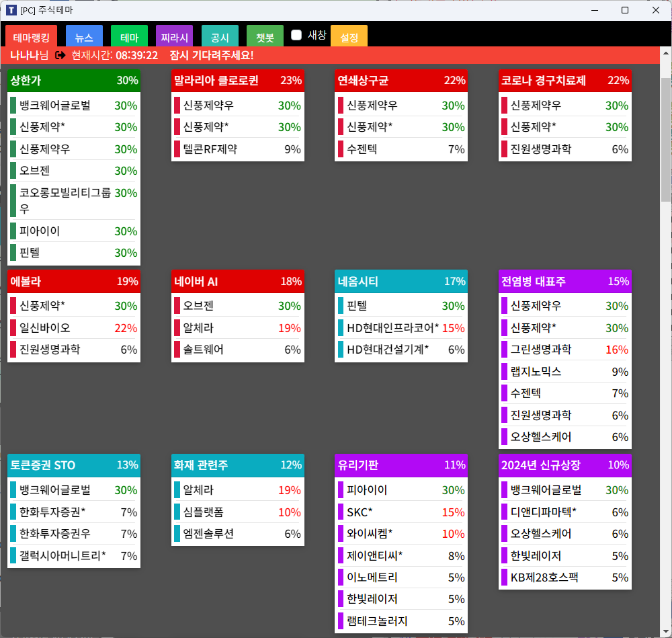Image resolution: width=672 pixels, height=638 pixels.
Task: Select 핀텔 in the 상한가 card
Action: pyautogui.click(x=74, y=253)
